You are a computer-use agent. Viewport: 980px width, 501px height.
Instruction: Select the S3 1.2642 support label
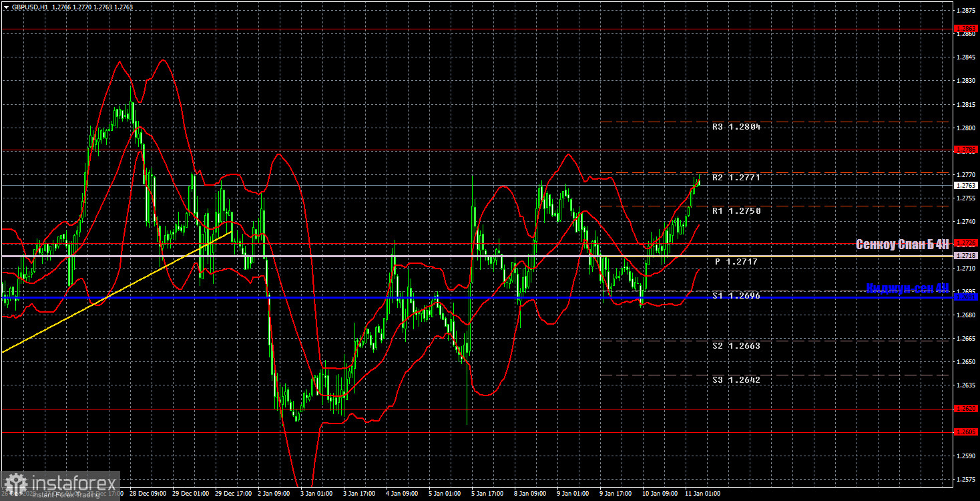pyautogui.click(x=736, y=379)
